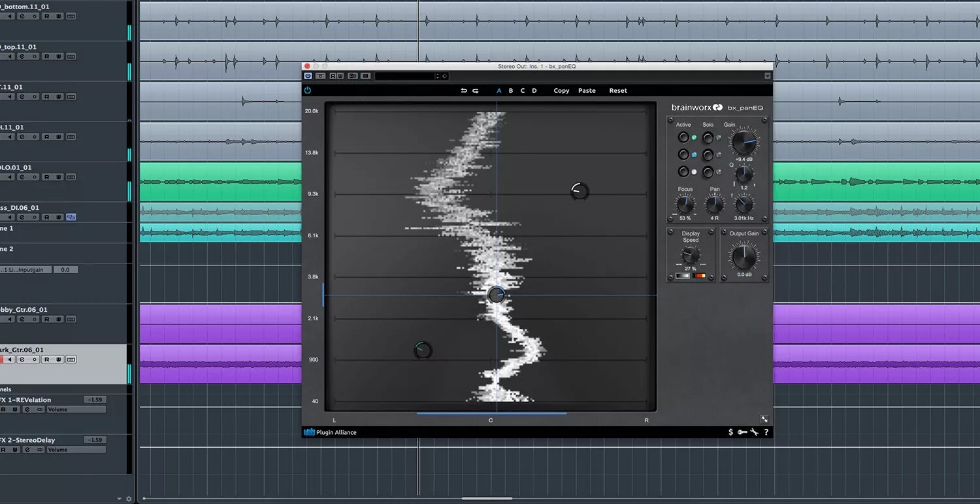
Task: Toggle Write automation on _top.11_01 track
Action: [59, 56]
